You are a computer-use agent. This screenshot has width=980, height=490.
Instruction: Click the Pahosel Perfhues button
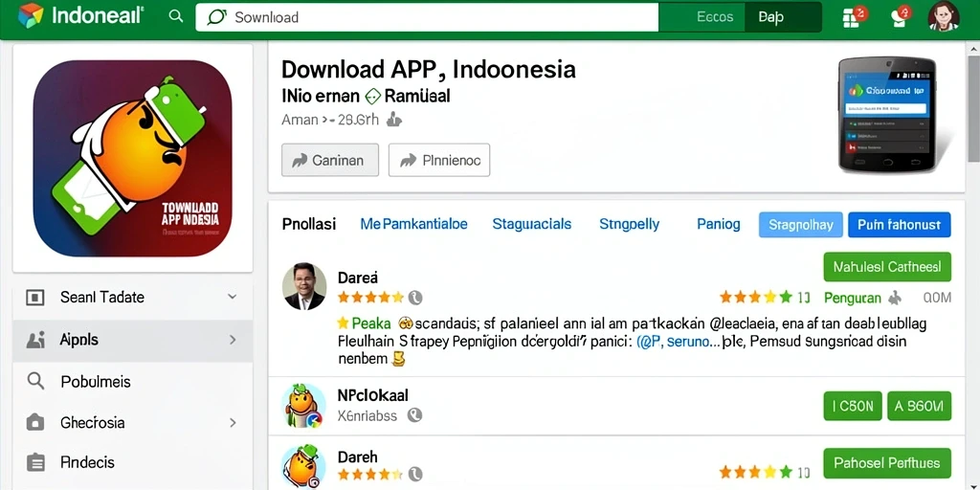(x=887, y=463)
